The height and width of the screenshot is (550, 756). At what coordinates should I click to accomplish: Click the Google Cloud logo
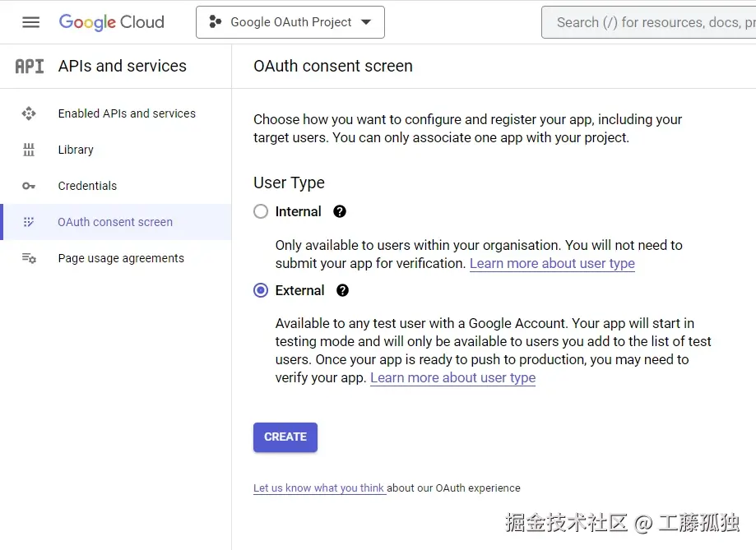[111, 22]
